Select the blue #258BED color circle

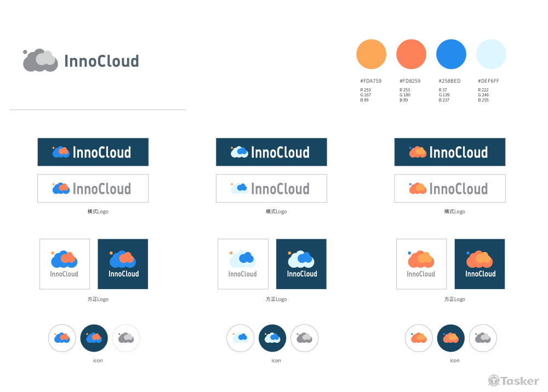(x=451, y=54)
